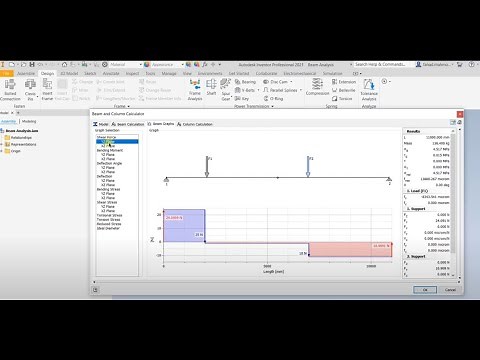Click the Home icon in quick access toolbar
480x360 pixels.
pos(64,64)
